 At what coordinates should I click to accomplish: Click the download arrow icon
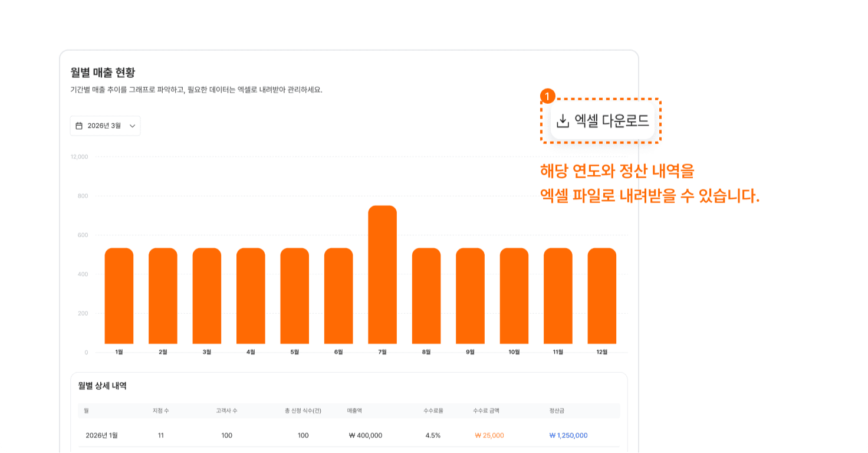pos(563,121)
